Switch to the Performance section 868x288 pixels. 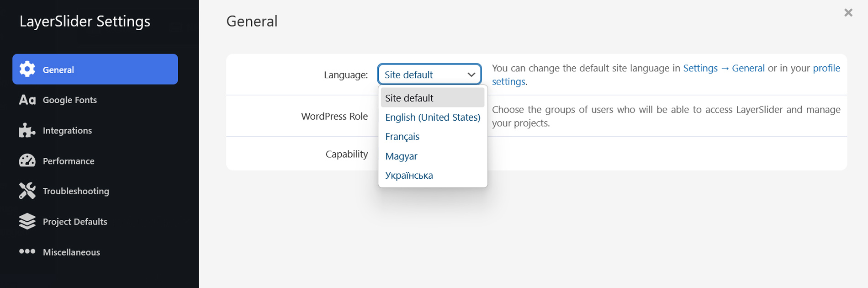pyautogui.click(x=69, y=161)
